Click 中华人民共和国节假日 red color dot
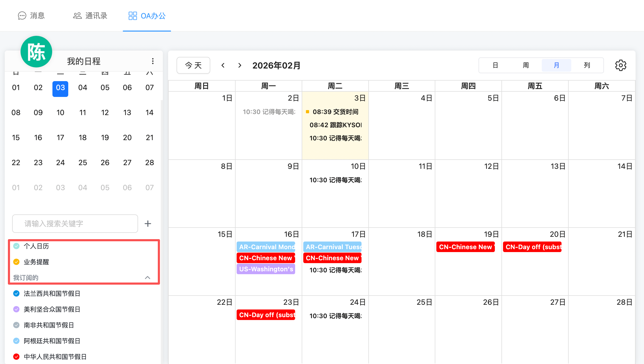The height and width of the screenshot is (364, 644). (16, 357)
